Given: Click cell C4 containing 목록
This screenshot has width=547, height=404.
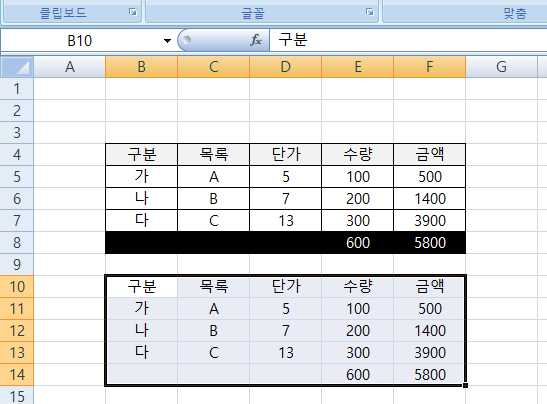Looking at the screenshot, I should 213,155.
